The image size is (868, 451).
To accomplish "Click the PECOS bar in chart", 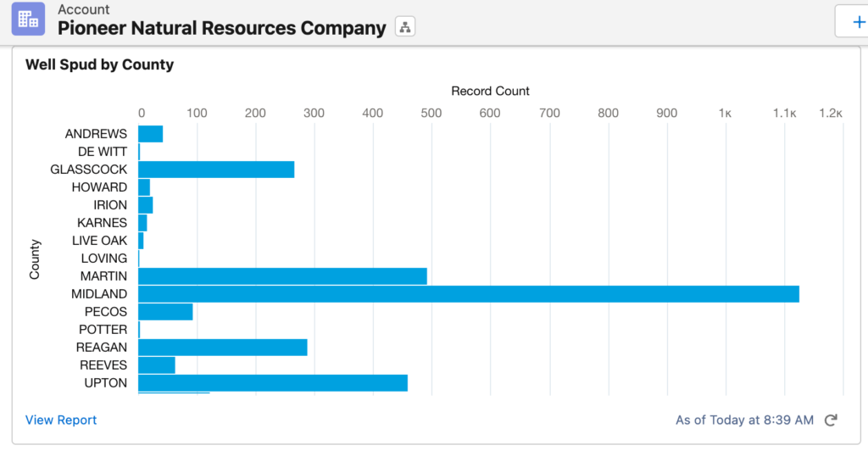I will 165,312.
